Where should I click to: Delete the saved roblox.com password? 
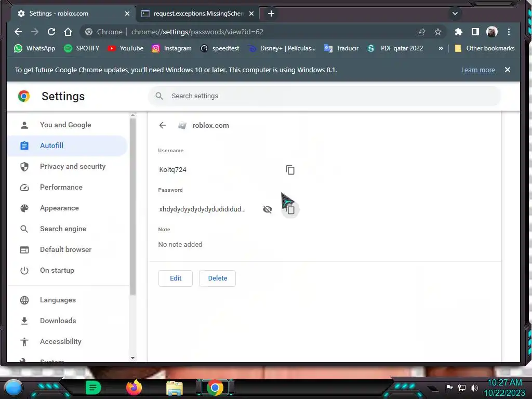pos(218,278)
